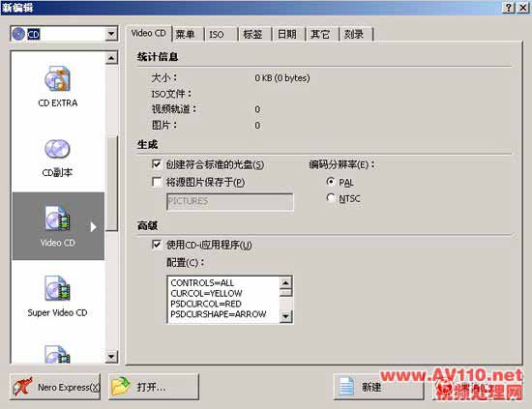
Task: Click the 打开 folder icon
Action: tap(121, 387)
